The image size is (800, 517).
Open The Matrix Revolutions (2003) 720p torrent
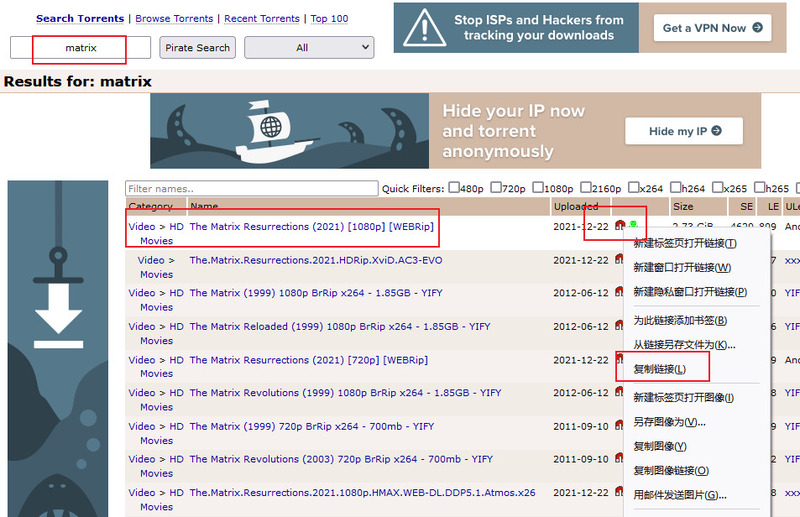click(x=341, y=459)
